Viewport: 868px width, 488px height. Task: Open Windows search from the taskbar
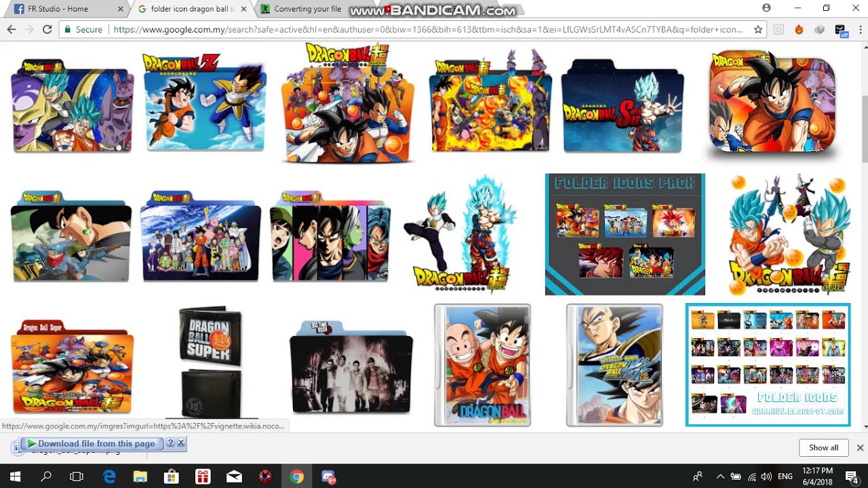46,476
